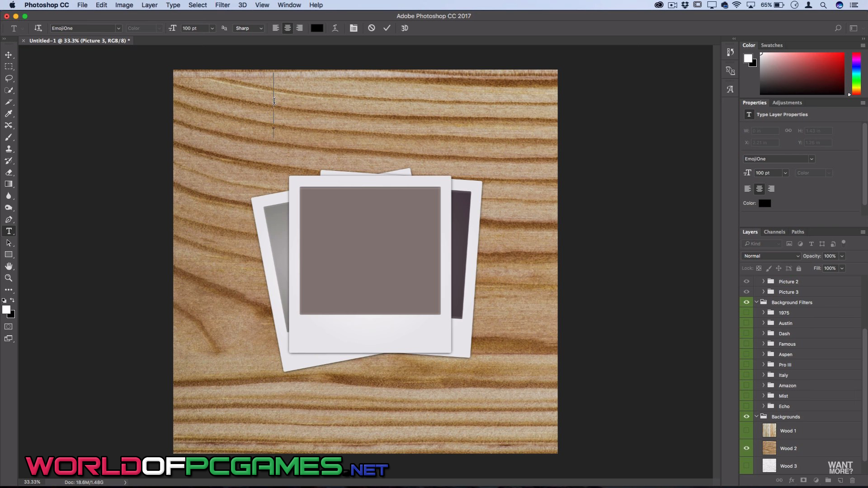Viewport: 868px width, 488px height.
Task: Select the Hand tool
Action: click(x=9, y=267)
